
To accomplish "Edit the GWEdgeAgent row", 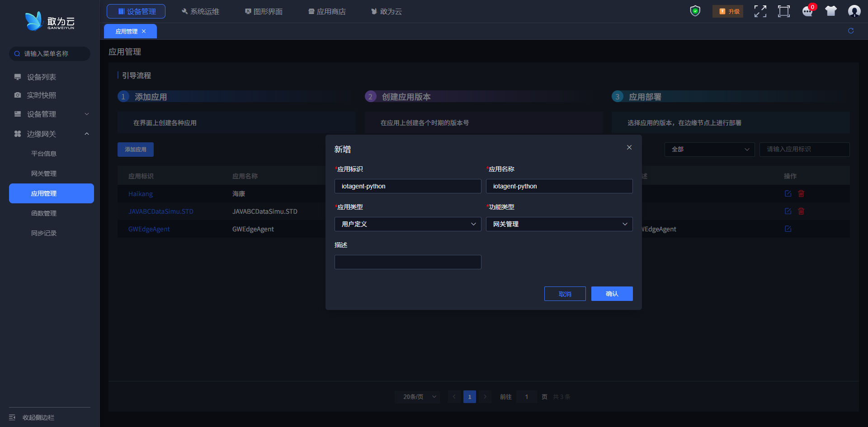I will pyautogui.click(x=788, y=229).
